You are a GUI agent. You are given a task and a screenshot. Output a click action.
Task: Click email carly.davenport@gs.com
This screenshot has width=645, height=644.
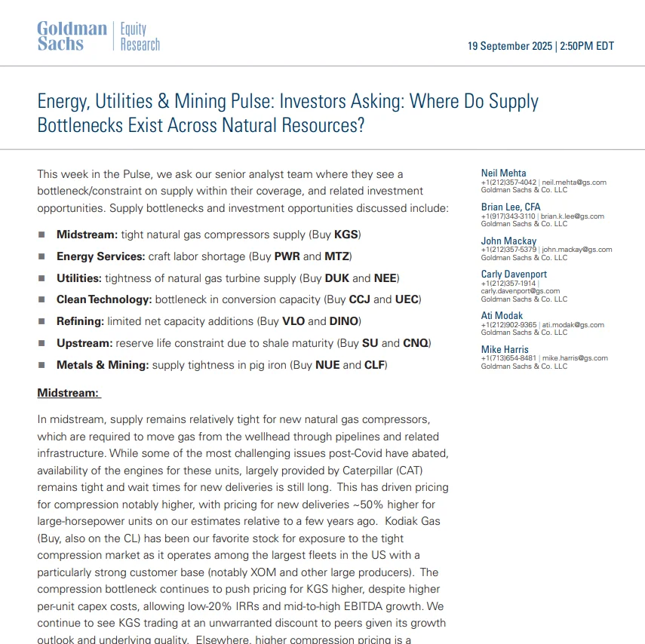521,291
